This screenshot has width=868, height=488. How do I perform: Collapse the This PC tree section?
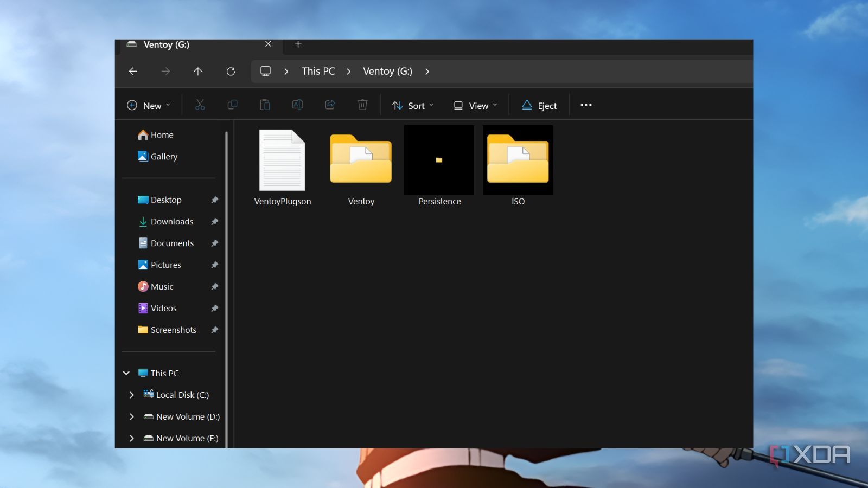126,374
